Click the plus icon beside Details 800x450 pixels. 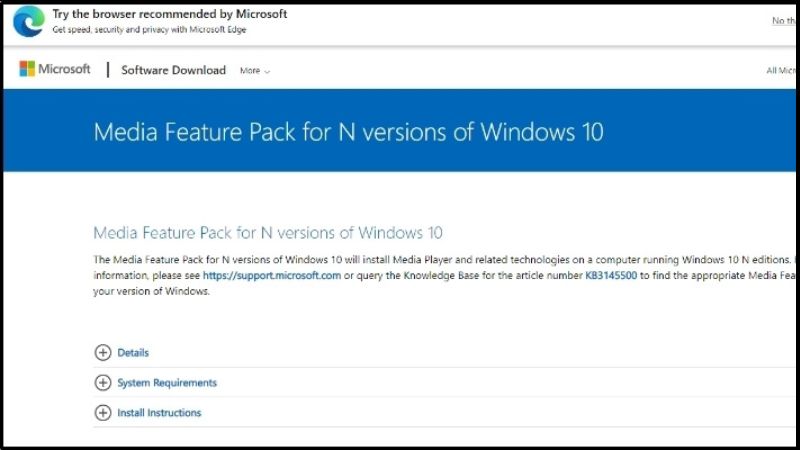point(103,353)
